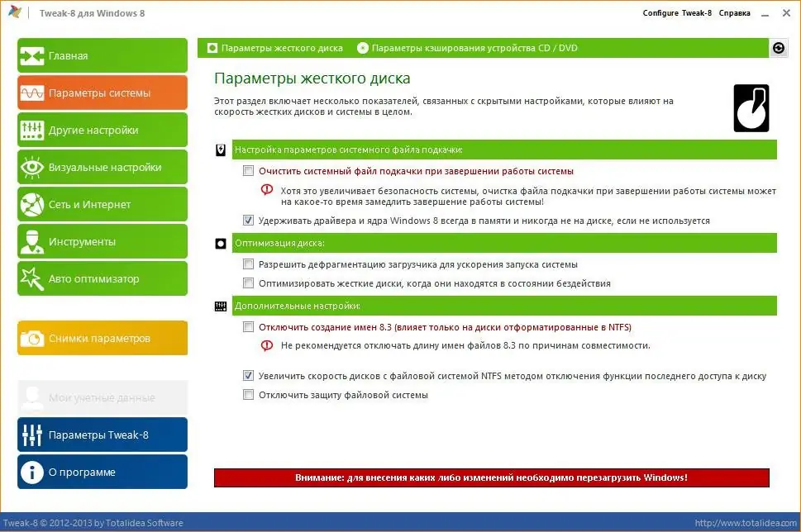Viewport: 801px width, 532px height.
Task: Click the Другие настройки sliders icon
Action: coord(31,131)
